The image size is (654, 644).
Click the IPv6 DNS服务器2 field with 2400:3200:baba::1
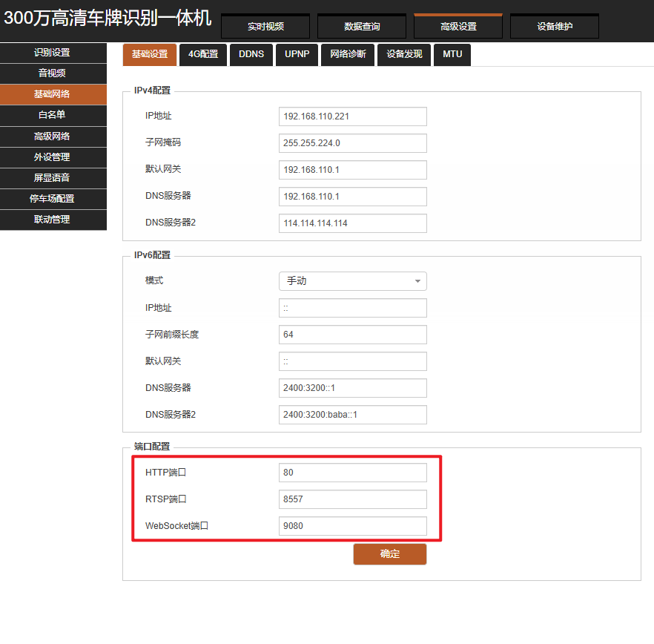tap(353, 415)
